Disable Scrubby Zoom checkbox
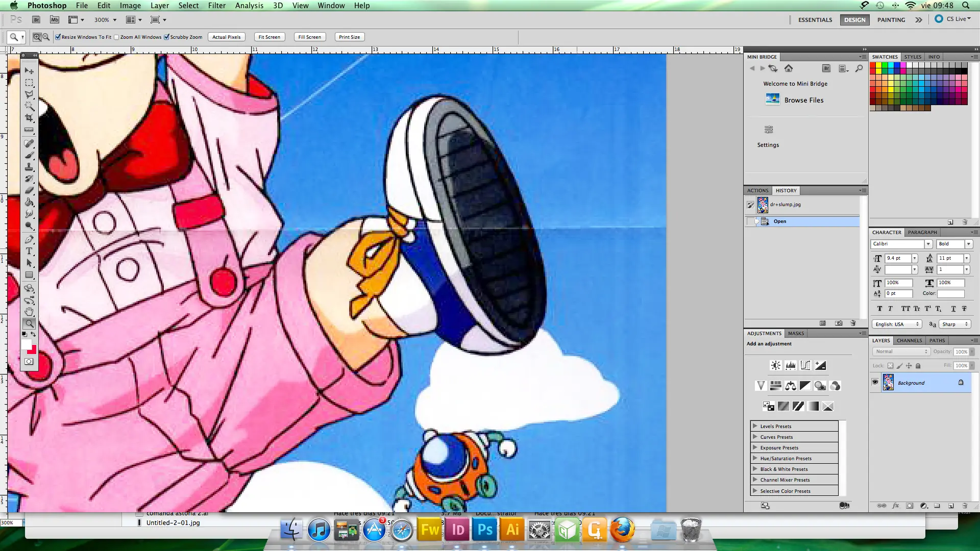The height and width of the screenshot is (551, 980). 166,37
